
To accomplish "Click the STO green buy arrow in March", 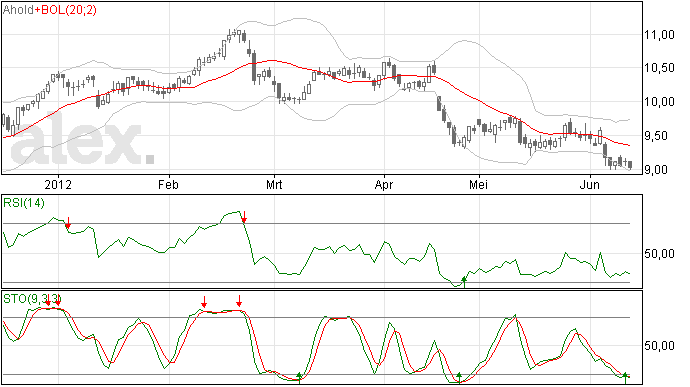I will 299,378.
